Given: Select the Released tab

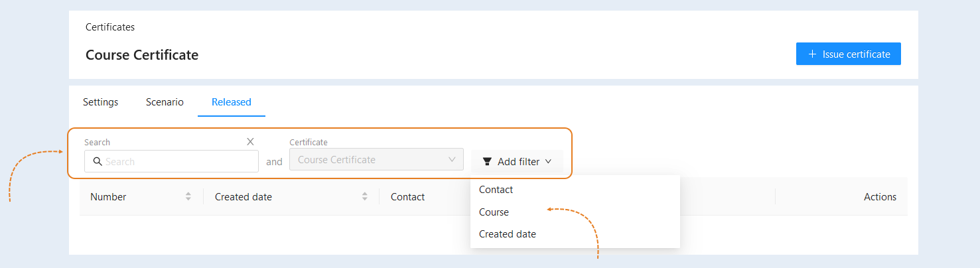Looking at the screenshot, I should point(232,102).
